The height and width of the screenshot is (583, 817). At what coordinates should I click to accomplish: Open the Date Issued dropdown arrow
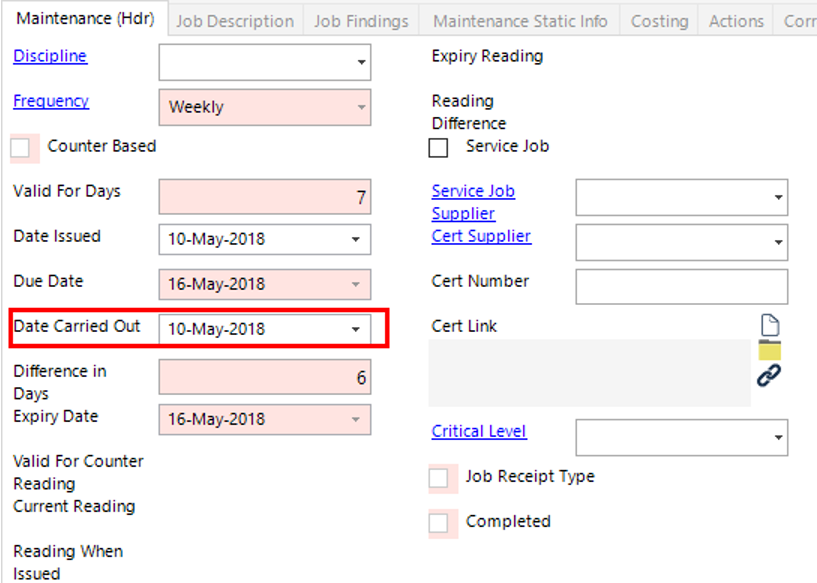point(355,240)
